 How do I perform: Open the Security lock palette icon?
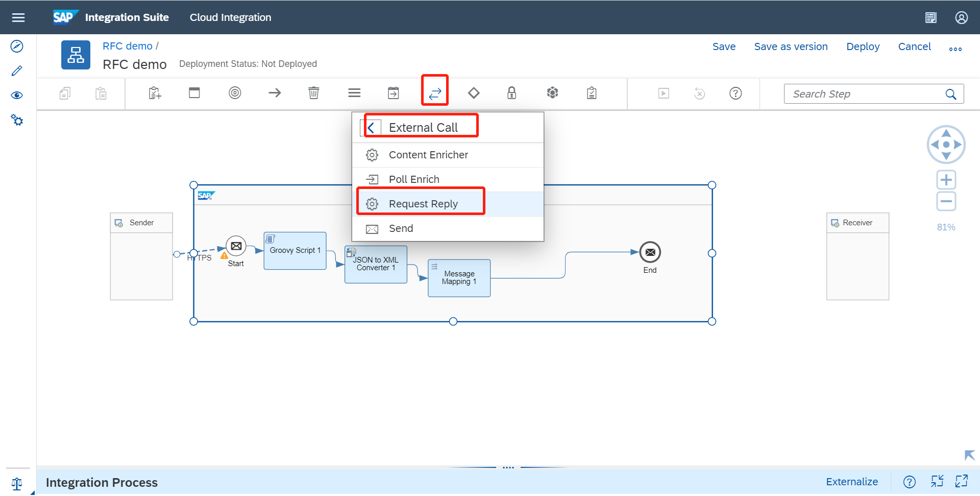(x=511, y=93)
